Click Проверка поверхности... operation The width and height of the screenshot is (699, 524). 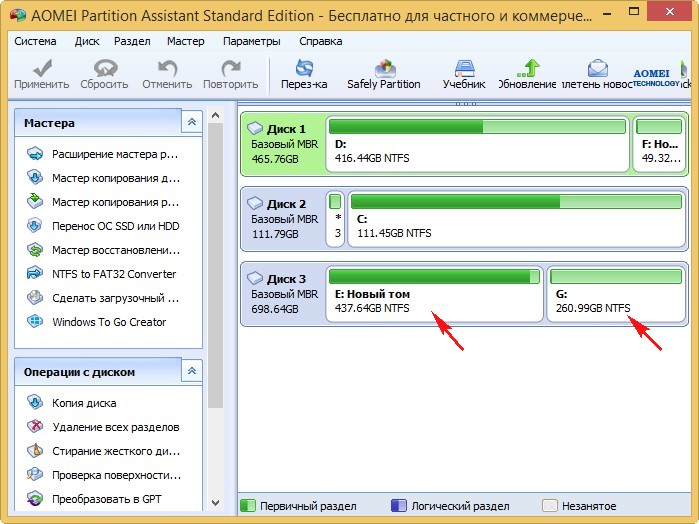tap(103, 475)
